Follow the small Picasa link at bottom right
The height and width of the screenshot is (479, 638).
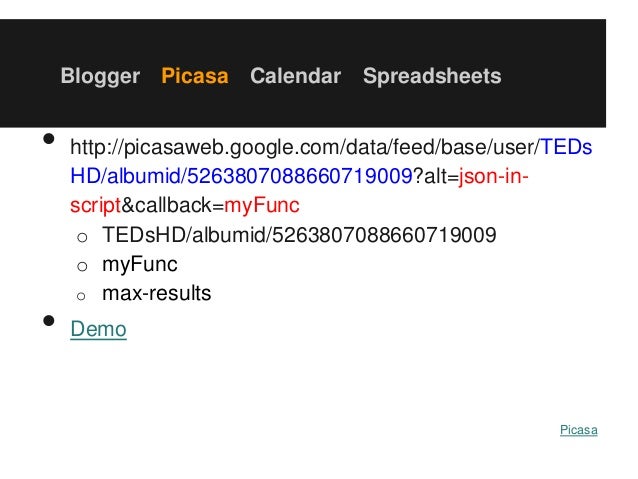[x=578, y=430]
